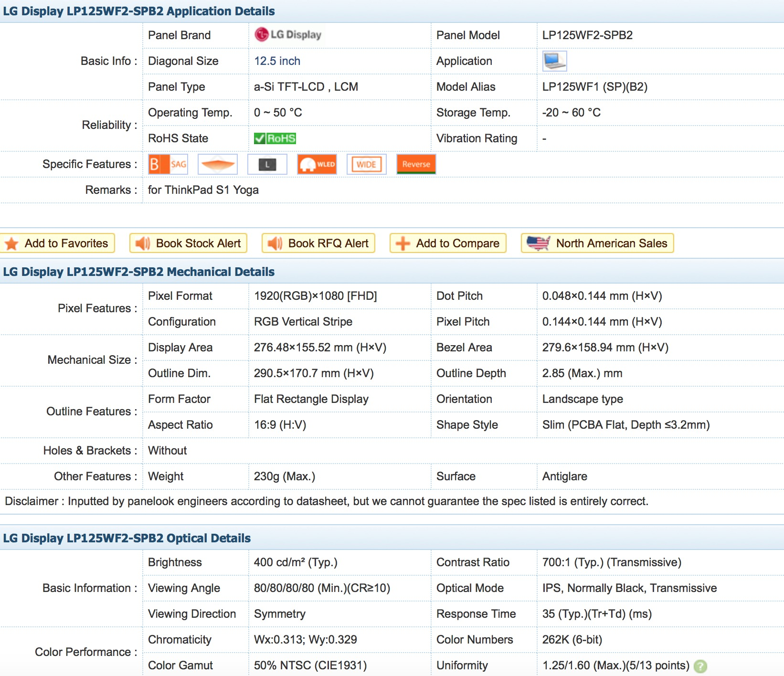Select color numbers 262K (6-bit)

click(572, 640)
